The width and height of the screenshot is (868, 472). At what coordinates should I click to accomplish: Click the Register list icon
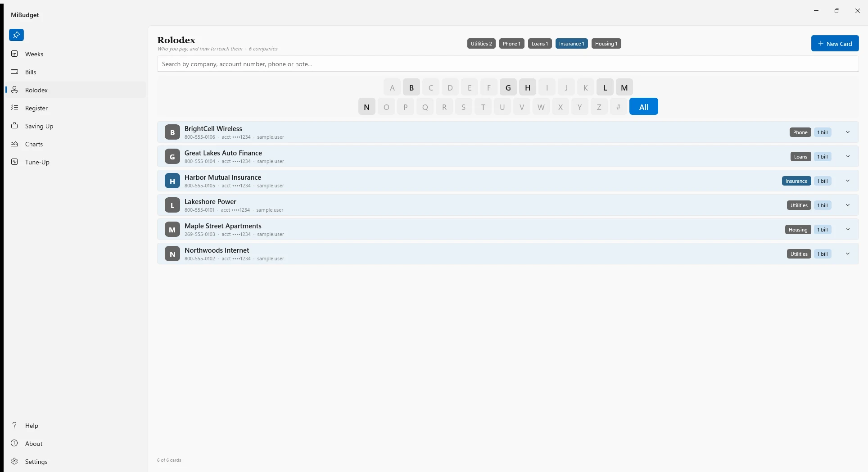tap(14, 108)
